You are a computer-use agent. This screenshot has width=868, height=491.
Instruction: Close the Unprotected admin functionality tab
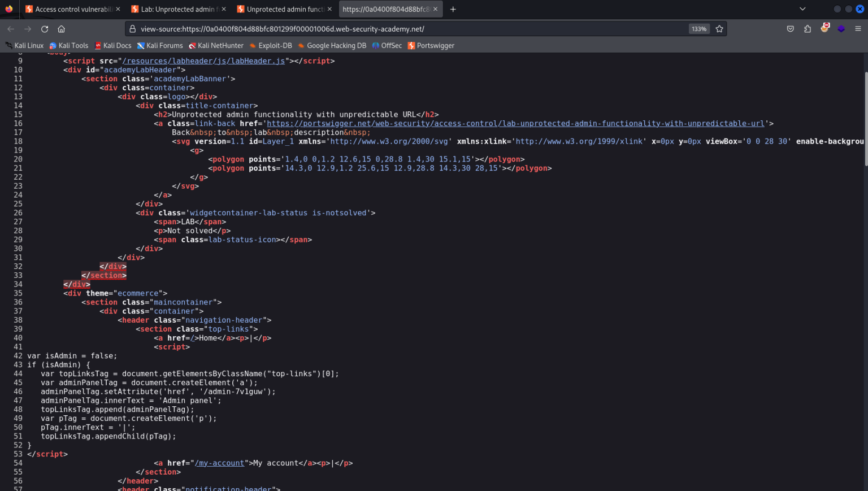(x=329, y=9)
